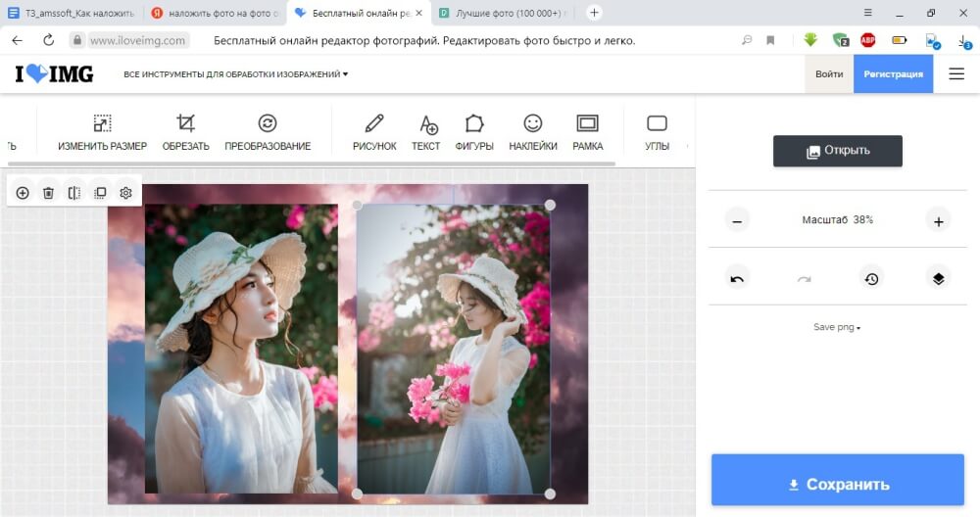Click the Сохранить save button

(837, 484)
